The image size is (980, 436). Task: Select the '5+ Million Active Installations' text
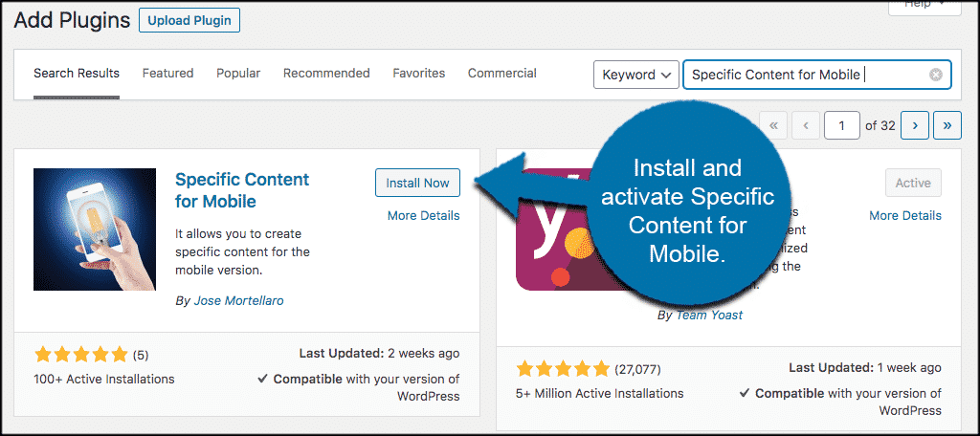(600, 394)
